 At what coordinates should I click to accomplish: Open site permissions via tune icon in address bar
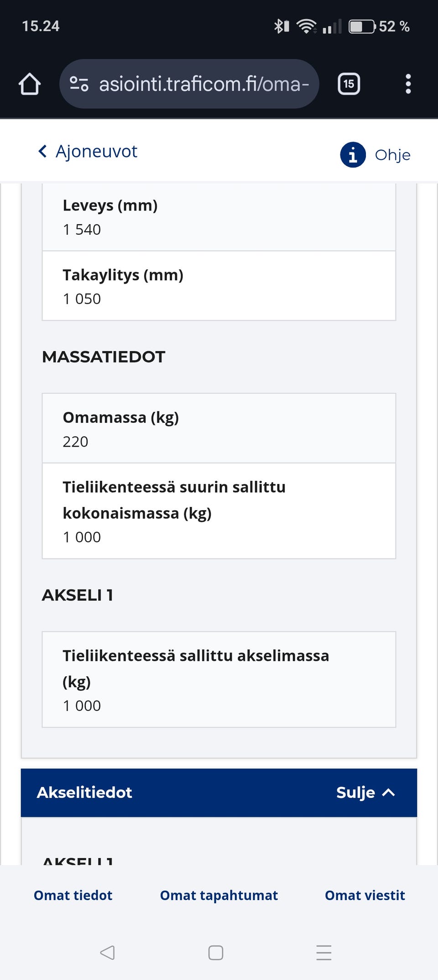tap(78, 84)
